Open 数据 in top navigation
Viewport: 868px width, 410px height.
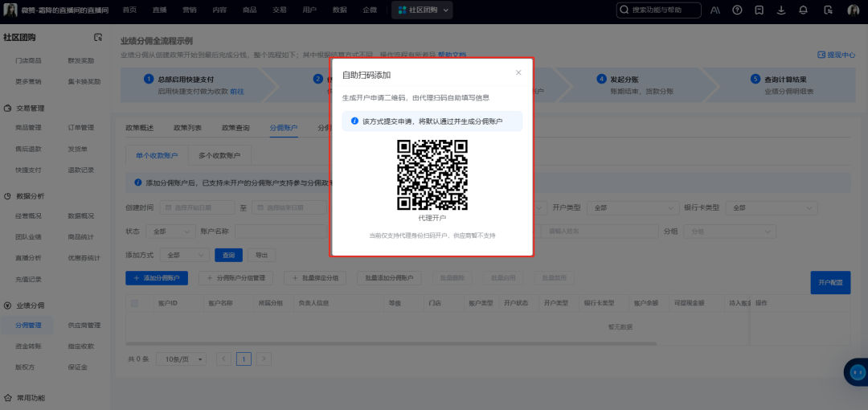[340, 10]
